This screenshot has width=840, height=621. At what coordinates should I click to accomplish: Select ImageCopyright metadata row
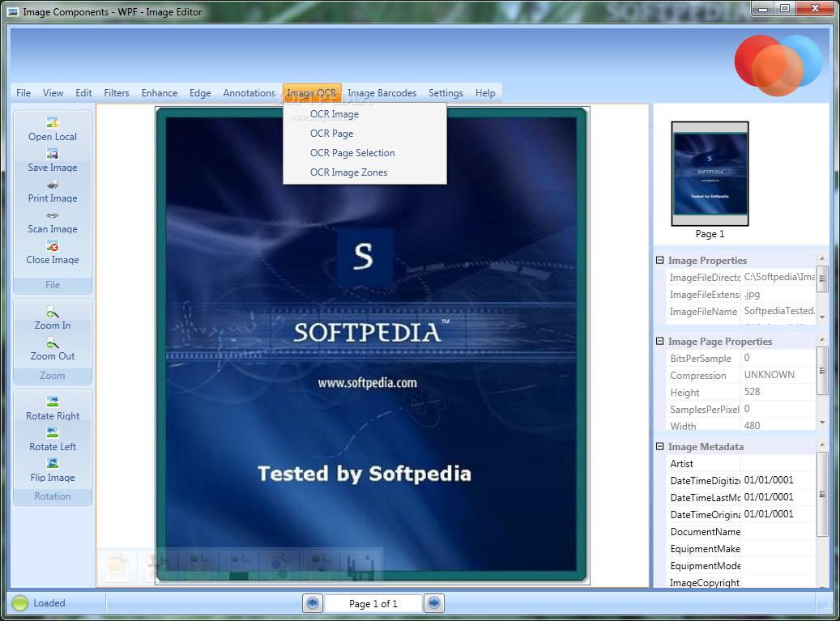[741, 582]
